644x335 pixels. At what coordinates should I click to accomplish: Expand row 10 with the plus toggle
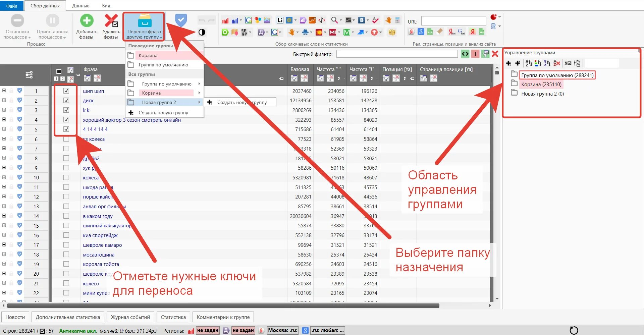pos(4,177)
